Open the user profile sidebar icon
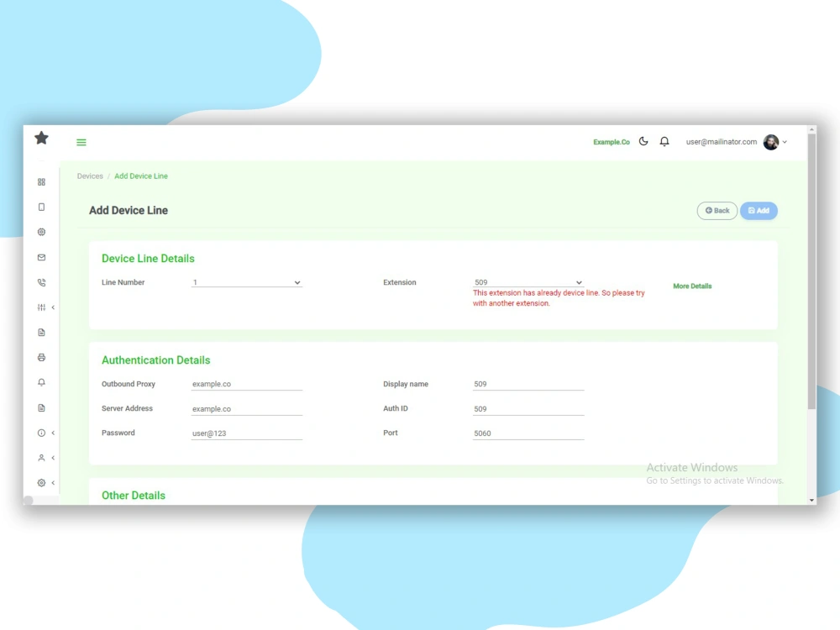Screen dimensions: 840x630 [x=41, y=458]
